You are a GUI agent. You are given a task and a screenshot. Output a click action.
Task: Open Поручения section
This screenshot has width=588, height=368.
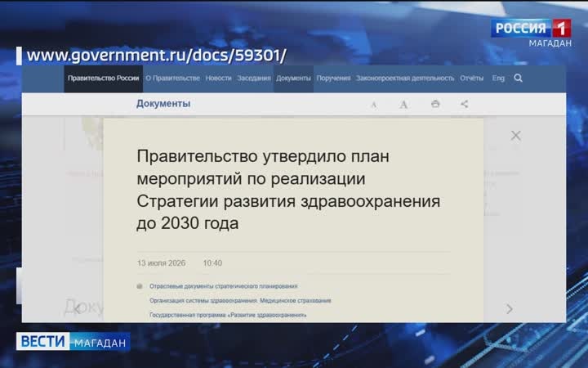333,79
